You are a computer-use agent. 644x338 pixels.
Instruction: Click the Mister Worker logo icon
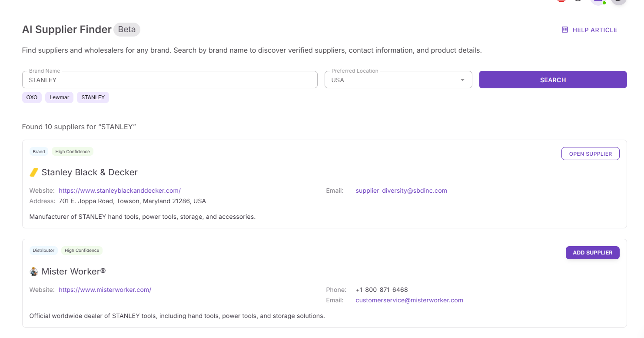34,272
